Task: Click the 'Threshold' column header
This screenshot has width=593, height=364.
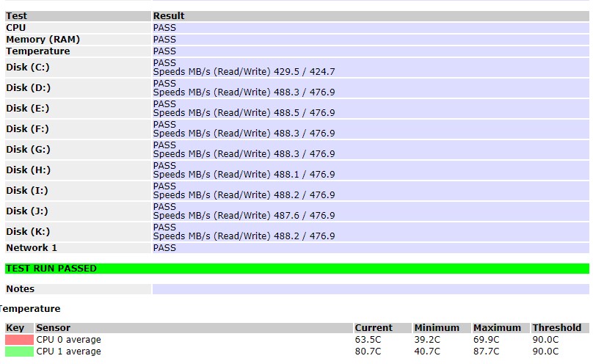Action: (x=557, y=328)
